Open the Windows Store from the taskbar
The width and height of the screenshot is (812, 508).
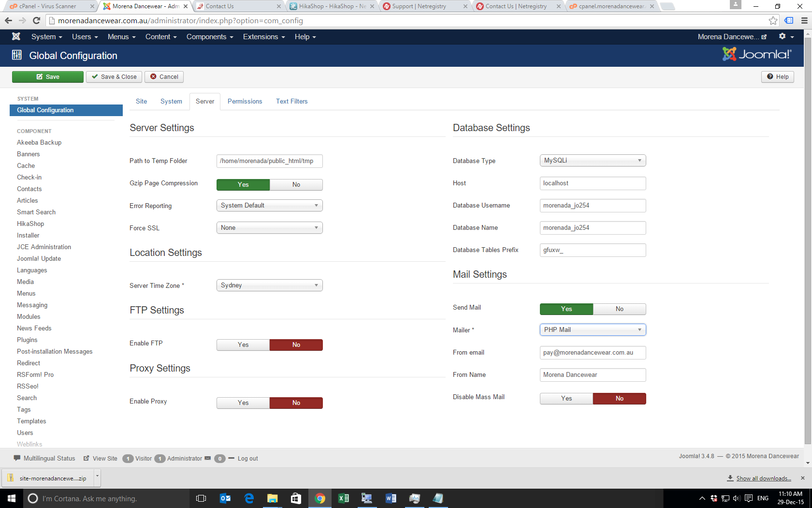[x=296, y=498]
